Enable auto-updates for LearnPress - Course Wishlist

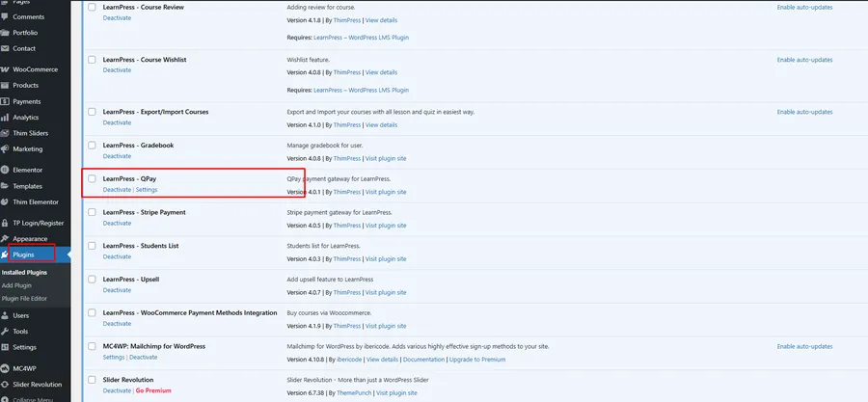[804, 60]
